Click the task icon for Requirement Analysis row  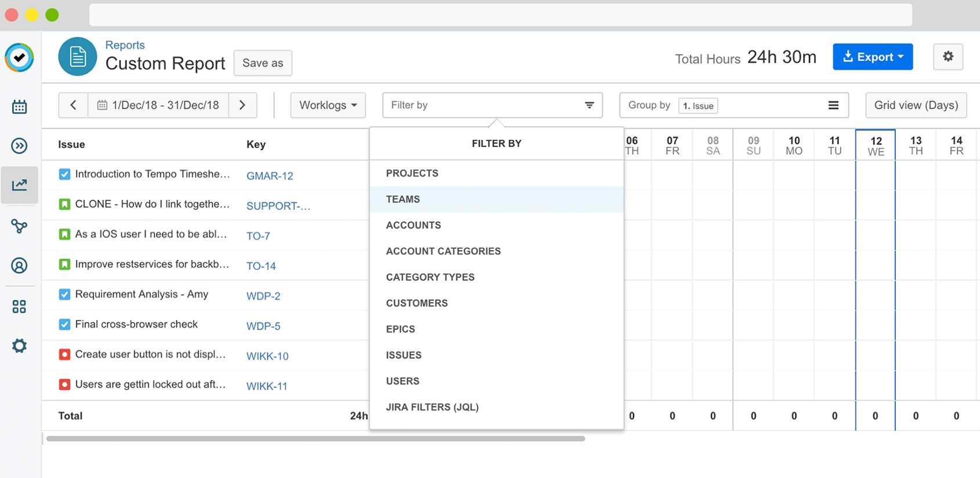pyautogui.click(x=64, y=294)
